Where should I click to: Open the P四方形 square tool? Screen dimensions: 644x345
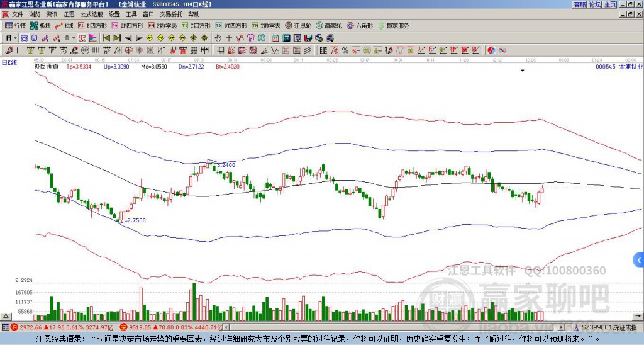click(x=92, y=25)
